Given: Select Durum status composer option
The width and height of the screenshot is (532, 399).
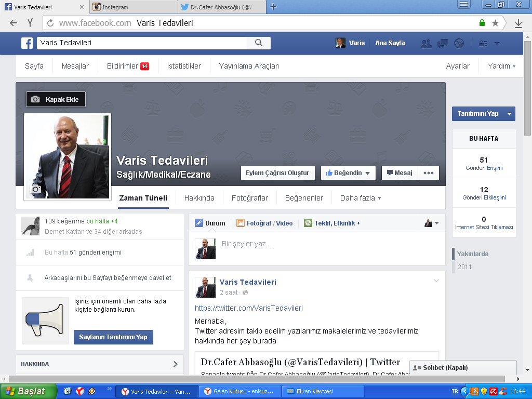Looking at the screenshot, I should click(210, 223).
